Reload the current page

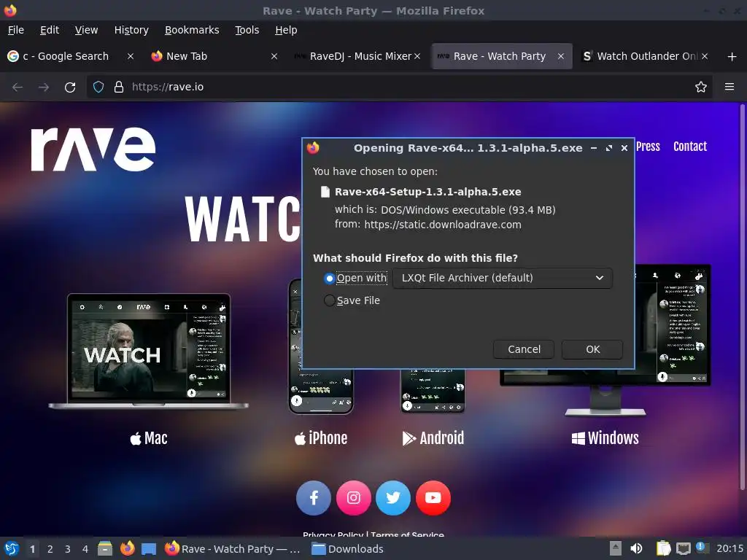[70, 87]
